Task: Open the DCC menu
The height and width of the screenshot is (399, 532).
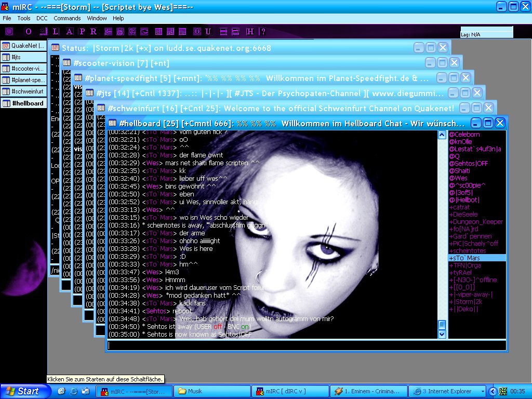Action: (42, 18)
